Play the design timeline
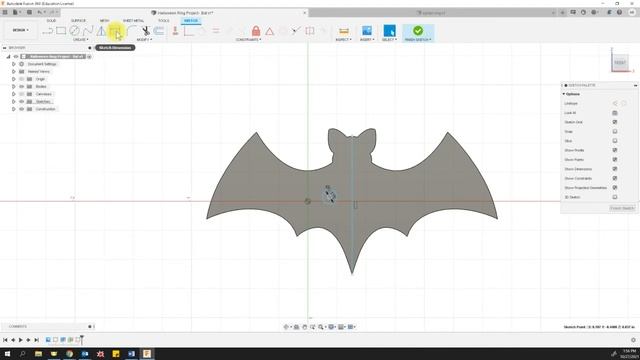640x360 pixels. pos(20,340)
